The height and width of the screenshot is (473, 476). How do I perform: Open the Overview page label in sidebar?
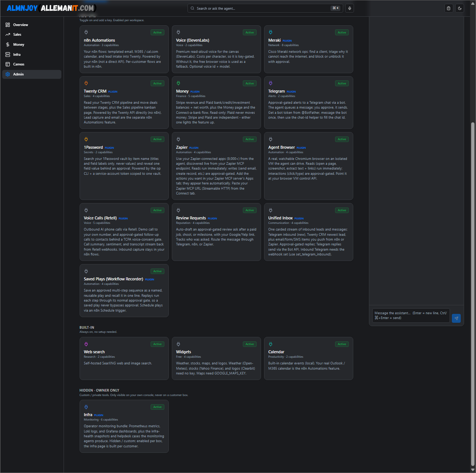(20, 25)
